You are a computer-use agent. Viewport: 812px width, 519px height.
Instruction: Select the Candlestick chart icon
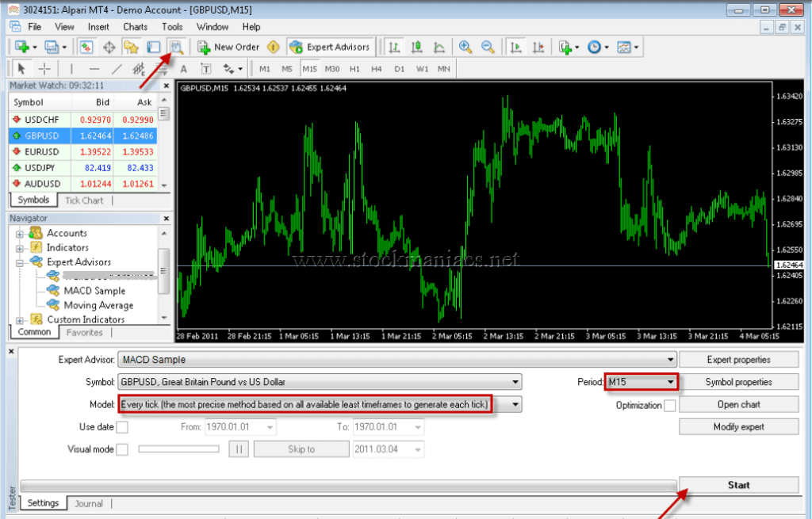(x=415, y=47)
